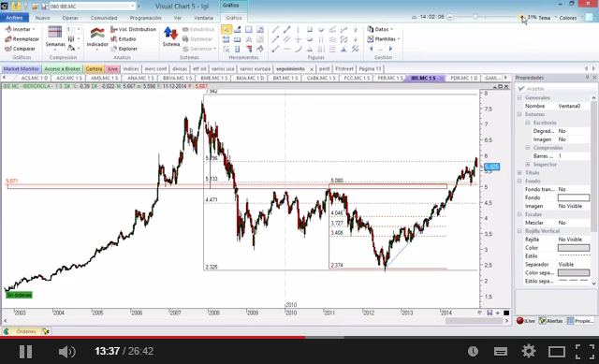The image size is (599, 364).
Task: Collapse the Generales properties group
Action: (519, 97)
